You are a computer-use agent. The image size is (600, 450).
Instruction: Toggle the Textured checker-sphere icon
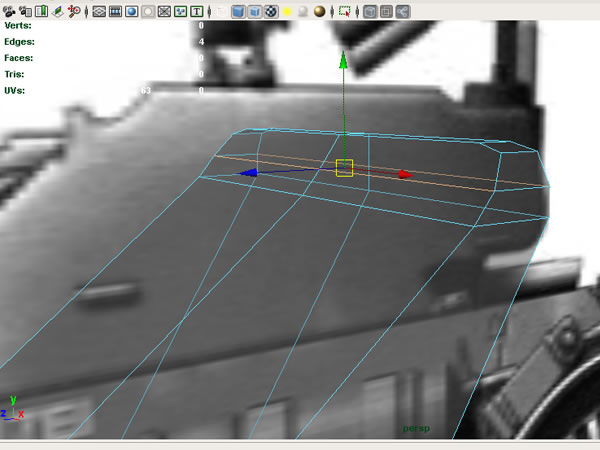271,11
